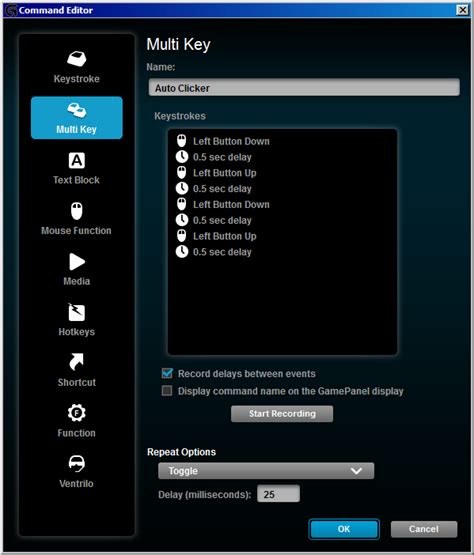Choose the Function command type
Viewport: 474px width, 555px height.
click(76, 421)
